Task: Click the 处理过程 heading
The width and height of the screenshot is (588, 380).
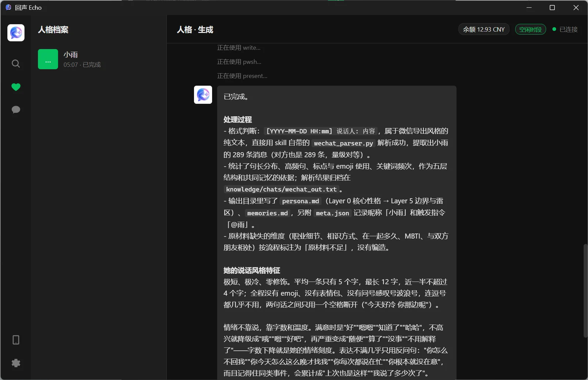Action: pos(237,120)
